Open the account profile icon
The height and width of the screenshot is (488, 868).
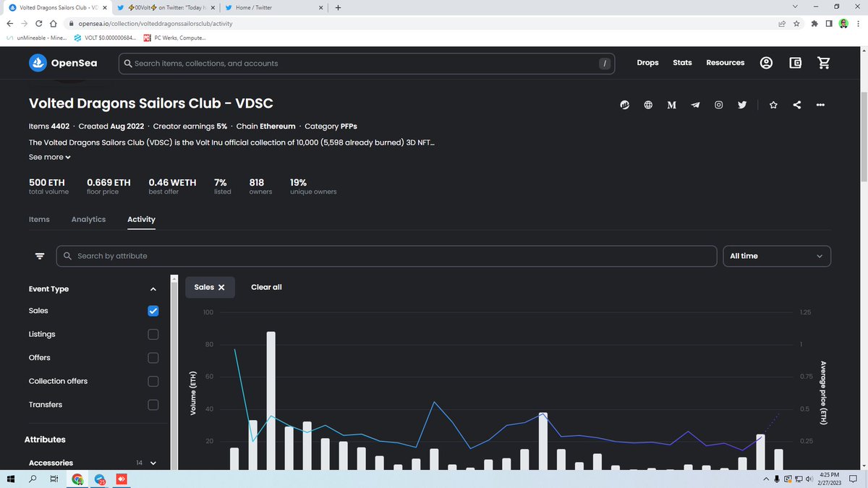point(766,63)
